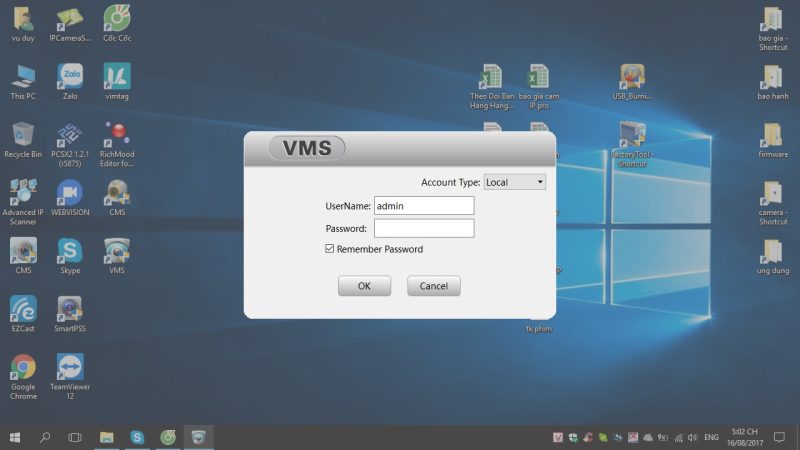Select the WEBVISION desktop icon
Image resolution: width=800 pixels, height=450 pixels.
coord(70,198)
